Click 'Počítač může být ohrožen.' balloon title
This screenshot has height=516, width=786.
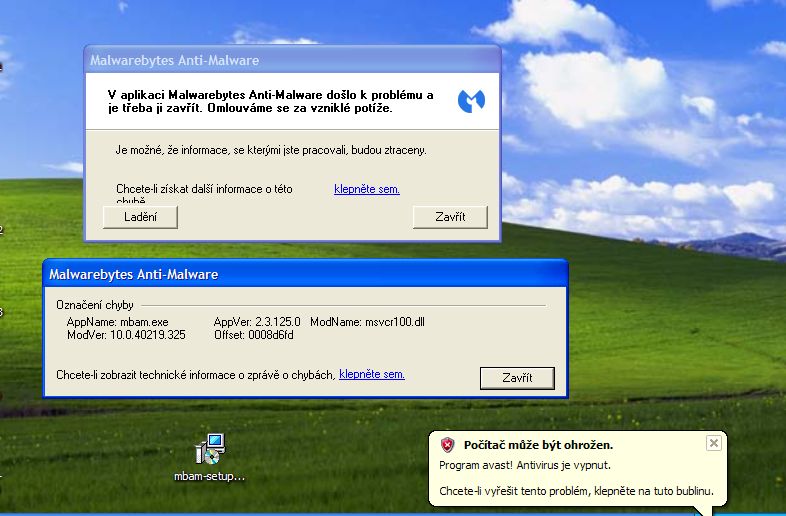[538, 445]
